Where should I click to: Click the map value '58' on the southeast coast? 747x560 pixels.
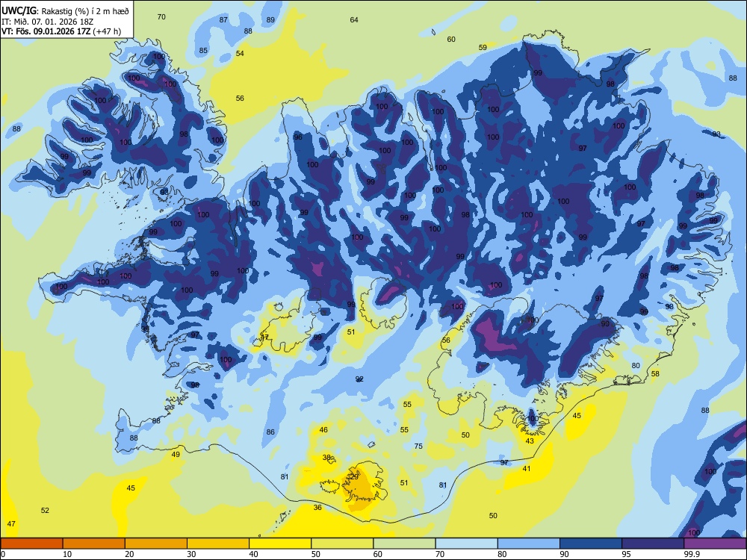656,374
